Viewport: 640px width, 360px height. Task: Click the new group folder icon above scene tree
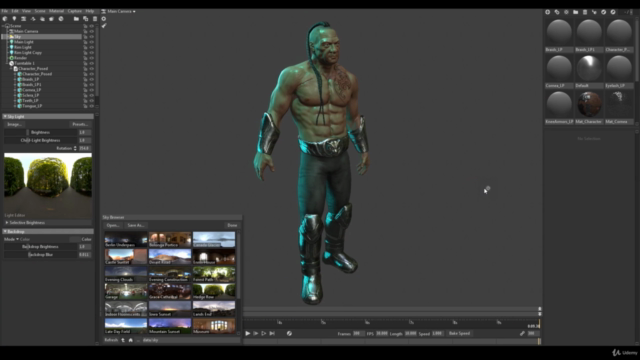coord(76,19)
